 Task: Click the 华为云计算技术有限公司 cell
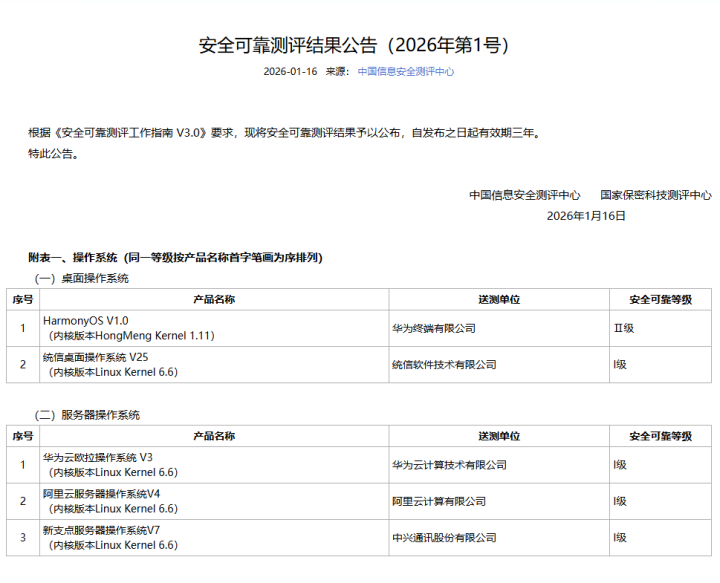click(499, 465)
